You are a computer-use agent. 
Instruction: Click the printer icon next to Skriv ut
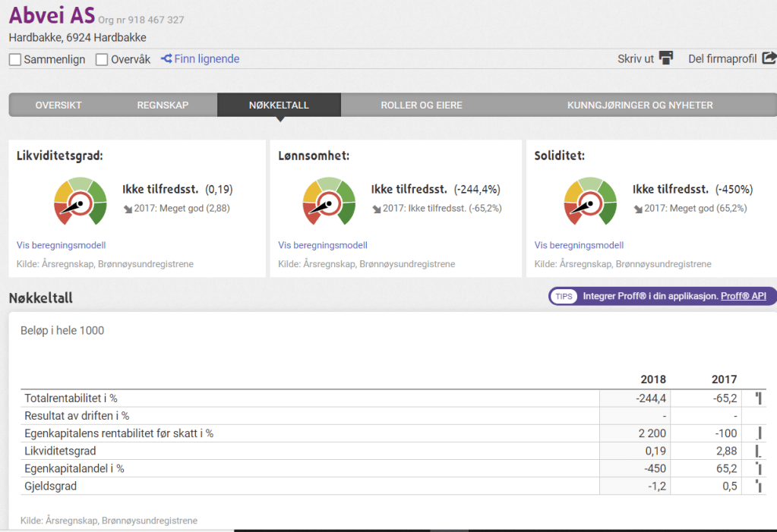(666, 58)
